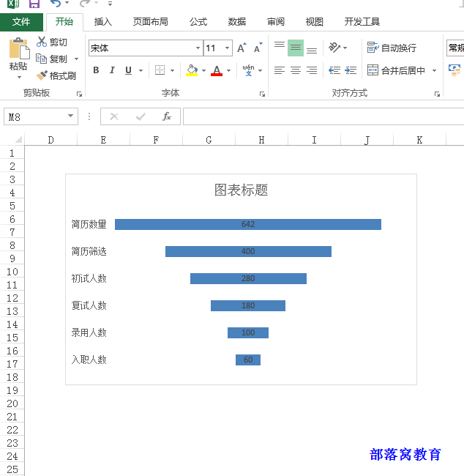This screenshot has height=476, width=464.
Task: Click the Increase Font Size icon
Action: pos(242,48)
